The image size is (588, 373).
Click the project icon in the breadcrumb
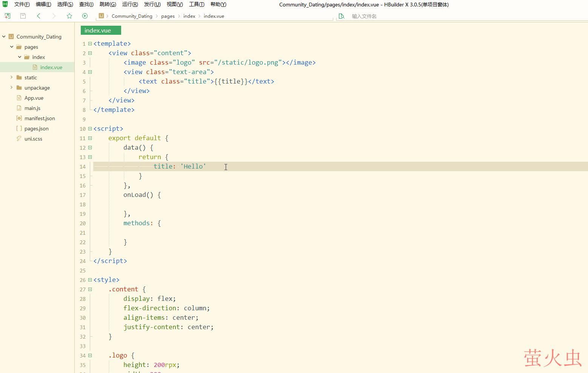[101, 16]
